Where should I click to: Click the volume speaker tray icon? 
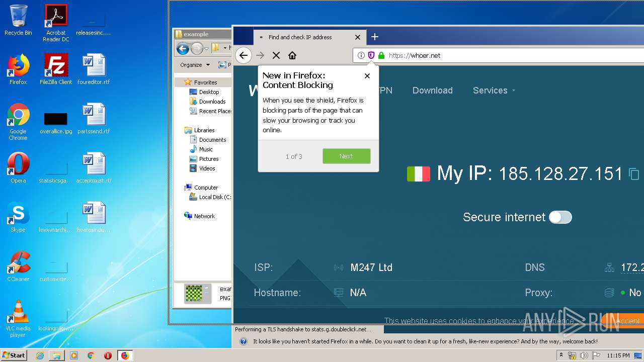point(583,355)
